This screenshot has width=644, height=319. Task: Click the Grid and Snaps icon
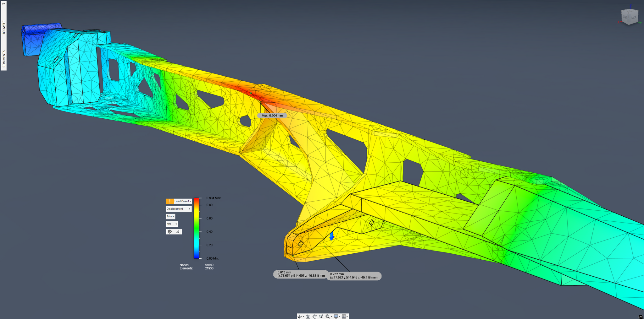coord(344,316)
